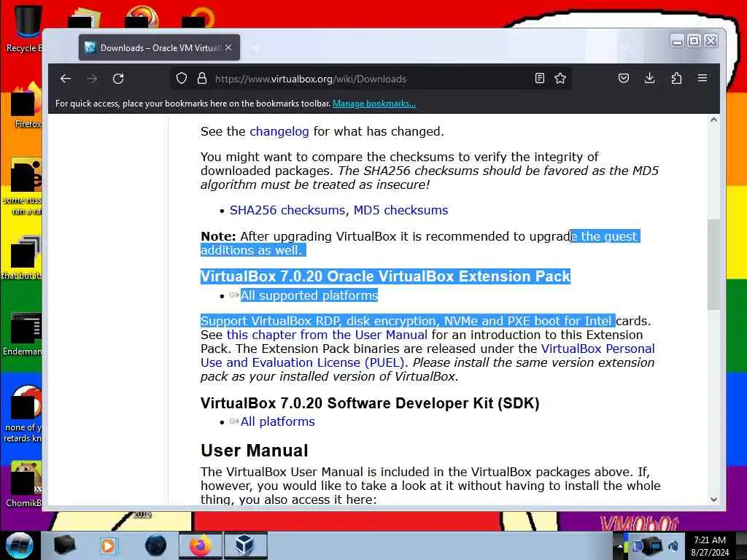Save to Pocket icon in toolbar
Viewport: 747px width, 560px height.
pos(623,78)
